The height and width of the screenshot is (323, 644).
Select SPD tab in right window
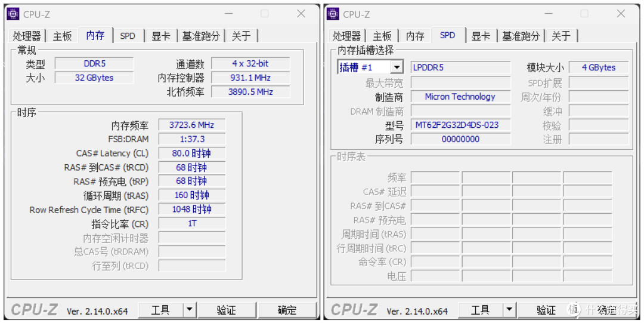point(448,35)
